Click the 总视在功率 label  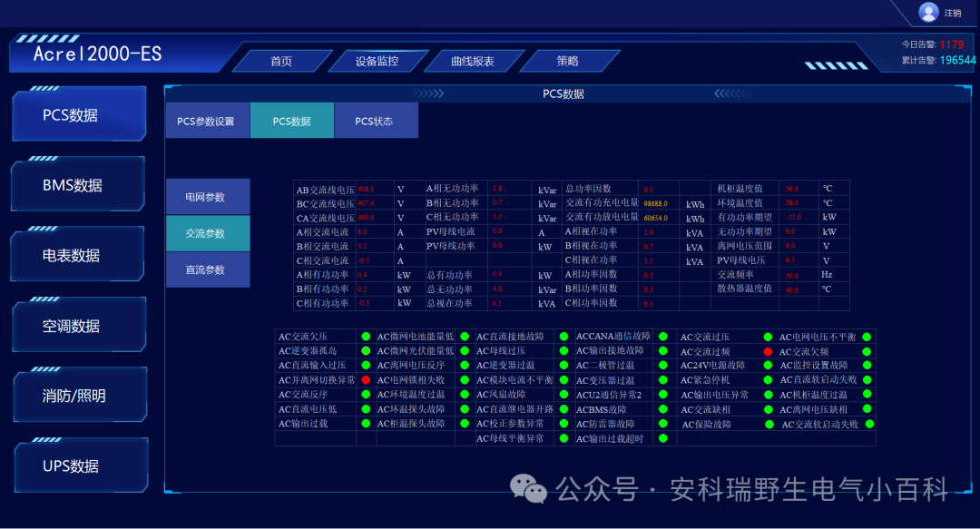[449, 303]
